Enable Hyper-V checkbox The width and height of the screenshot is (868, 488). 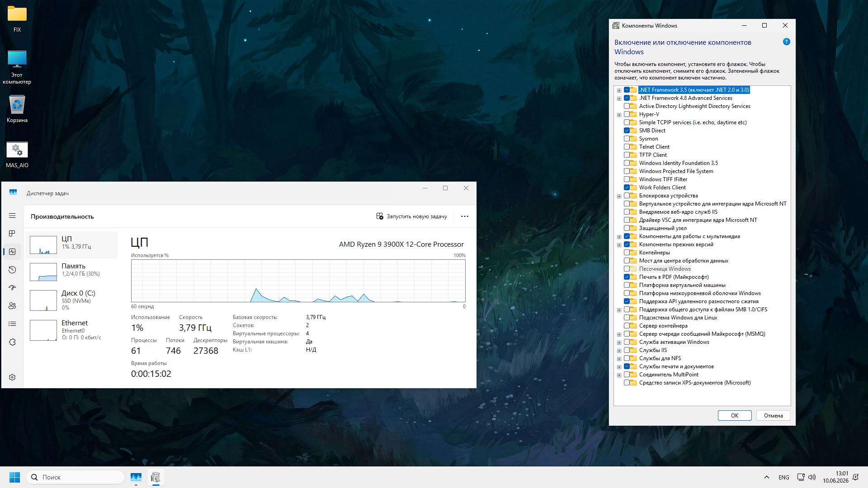coord(627,114)
